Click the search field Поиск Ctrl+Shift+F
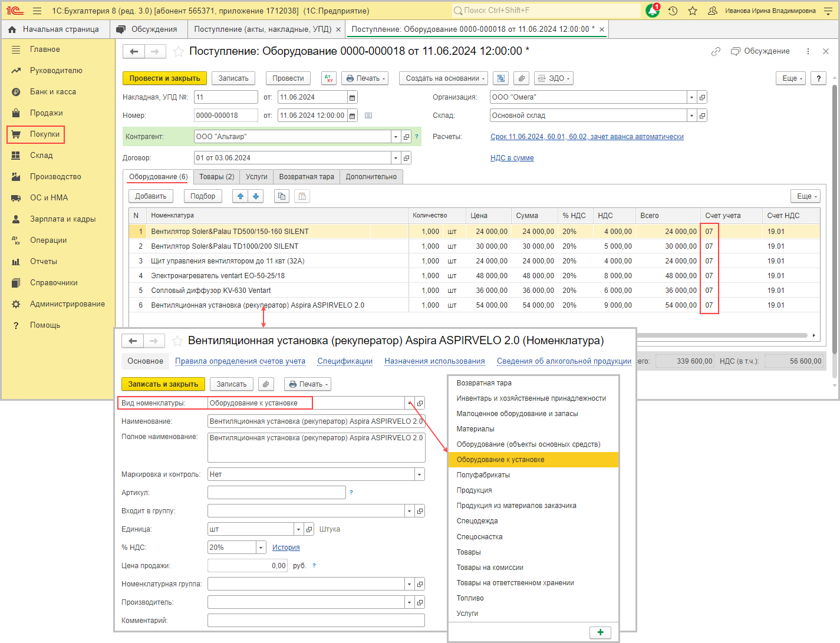The height and width of the screenshot is (643, 840). click(x=546, y=11)
